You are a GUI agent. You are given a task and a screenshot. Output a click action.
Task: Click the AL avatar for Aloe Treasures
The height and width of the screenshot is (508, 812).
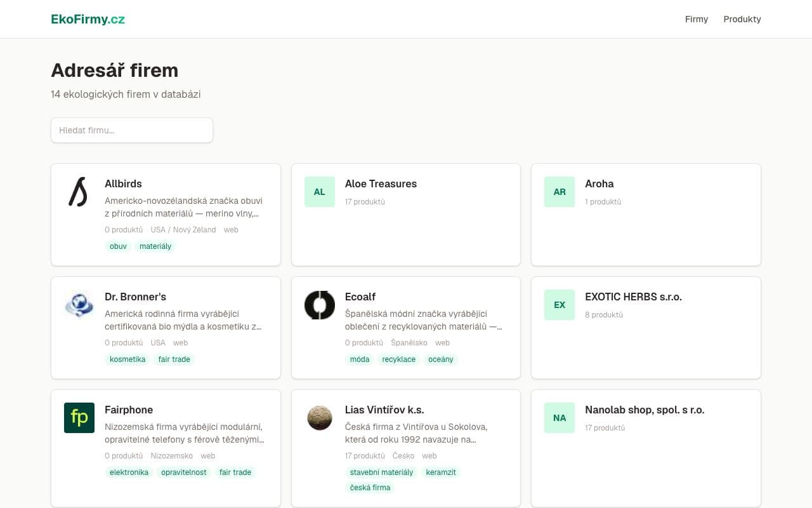pyautogui.click(x=320, y=192)
